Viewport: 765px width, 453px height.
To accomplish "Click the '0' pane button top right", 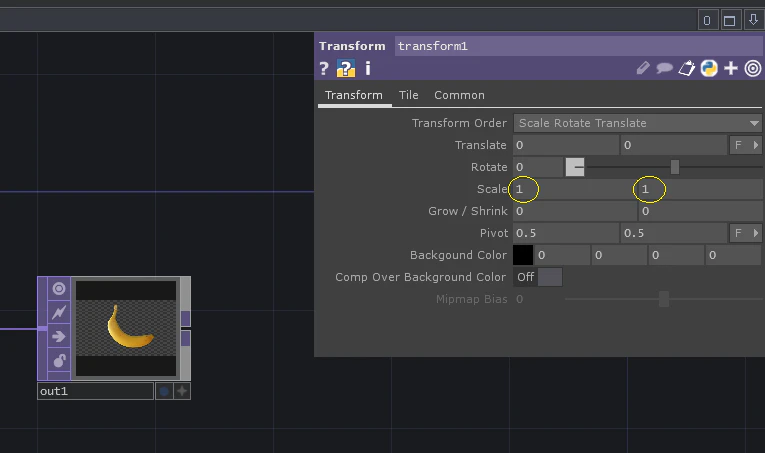I will click(x=707, y=20).
